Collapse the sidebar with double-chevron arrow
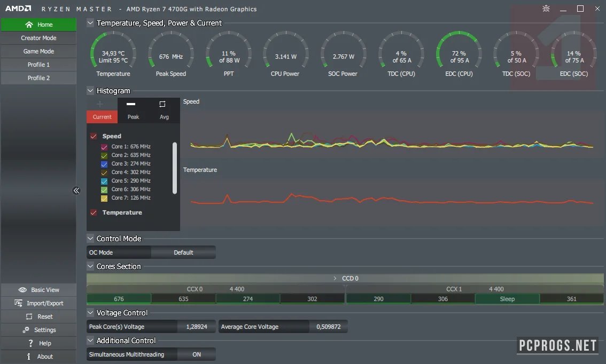Screen dimensions: 606x364 tap(76, 191)
